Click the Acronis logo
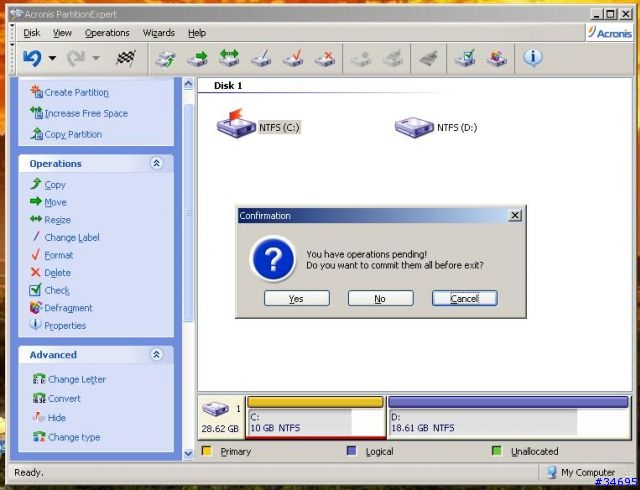The width and height of the screenshot is (640, 490). (x=609, y=33)
